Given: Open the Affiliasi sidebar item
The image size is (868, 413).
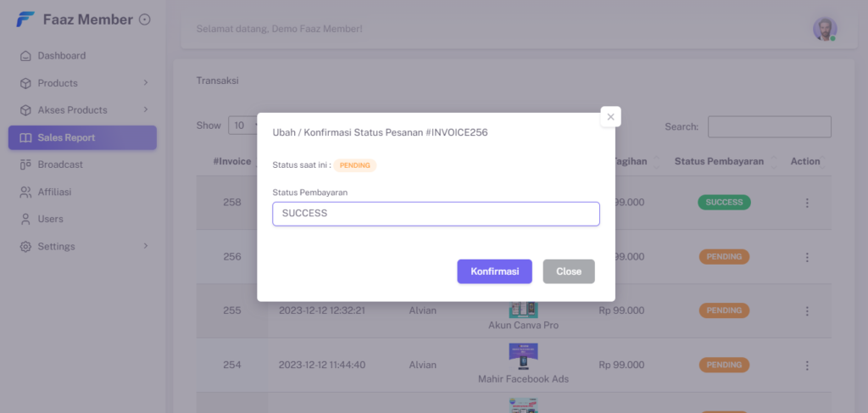Looking at the screenshot, I should tap(54, 192).
